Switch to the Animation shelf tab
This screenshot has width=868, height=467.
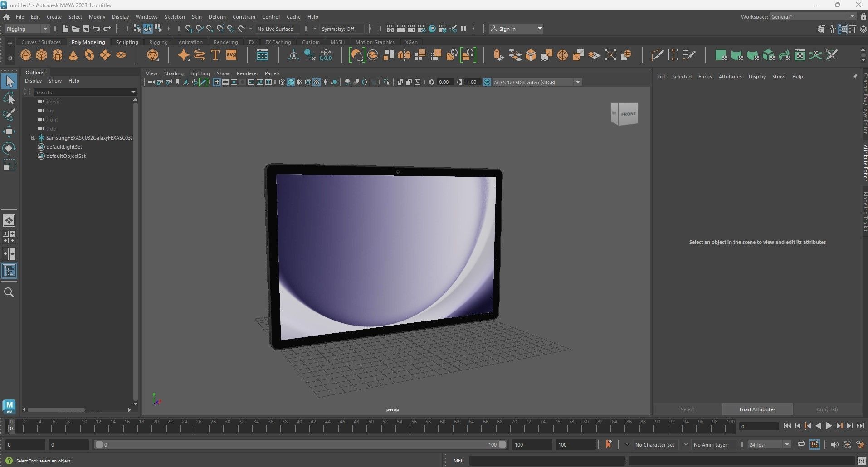click(190, 42)
